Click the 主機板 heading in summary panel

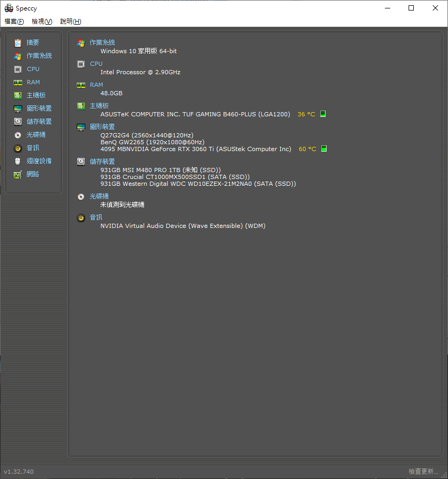click(x=99, y=106)
